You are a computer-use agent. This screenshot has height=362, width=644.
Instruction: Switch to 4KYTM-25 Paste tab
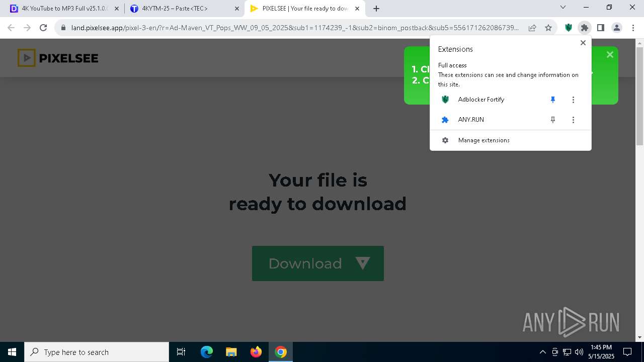(x=184, y=9)
